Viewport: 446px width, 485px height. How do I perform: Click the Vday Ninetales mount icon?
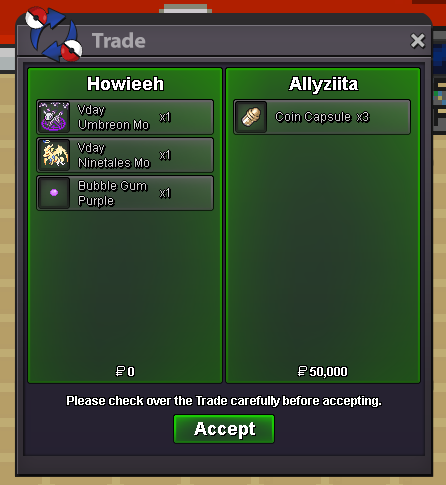click(x=54, y=155)
